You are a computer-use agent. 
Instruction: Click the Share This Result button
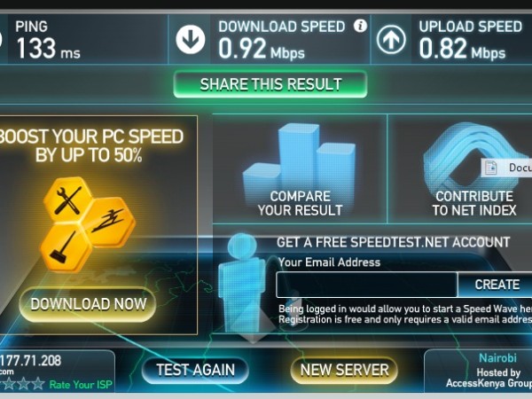(270, 84)
